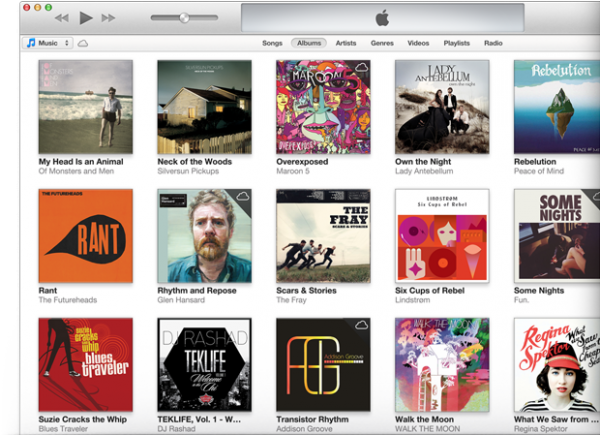Open the Radio tab

click(493, 43)
